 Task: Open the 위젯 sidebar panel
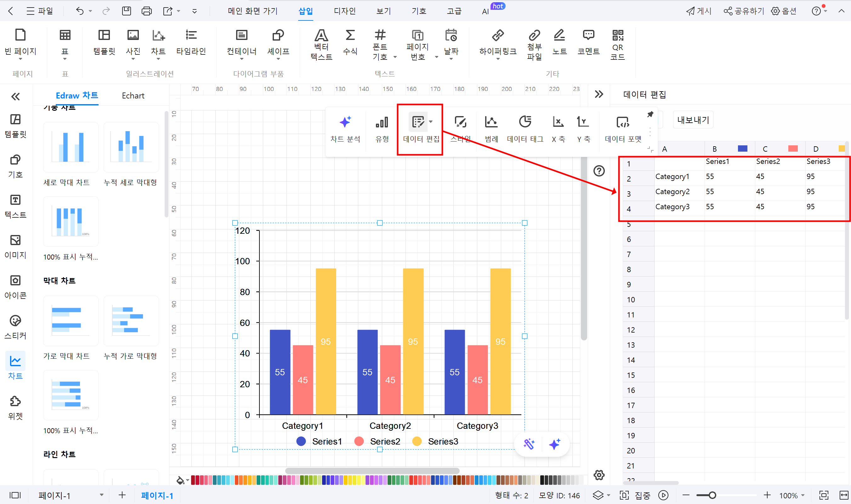pos(15,407)
